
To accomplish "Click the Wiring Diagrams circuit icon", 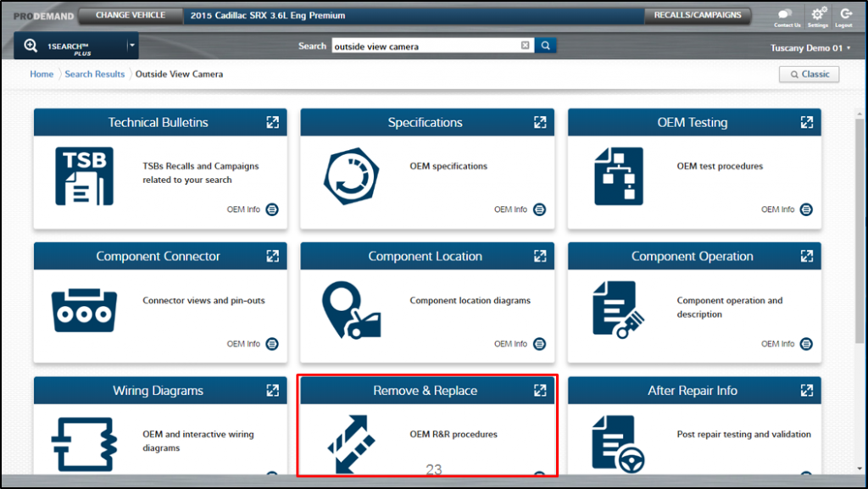I will tap(84, 444).
